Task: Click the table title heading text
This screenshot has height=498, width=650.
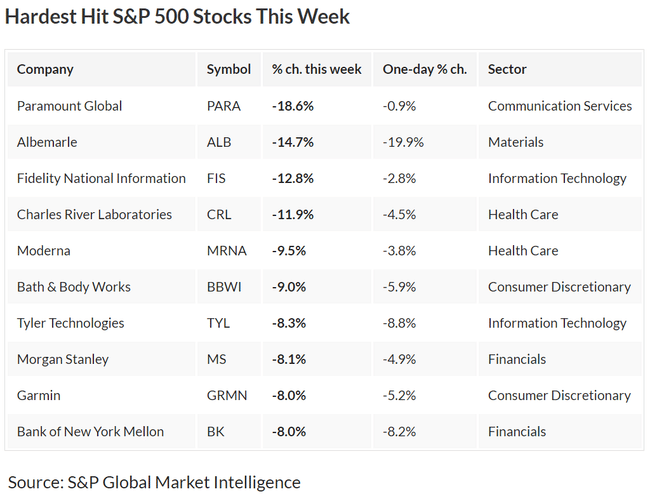Action: (178, 17)
